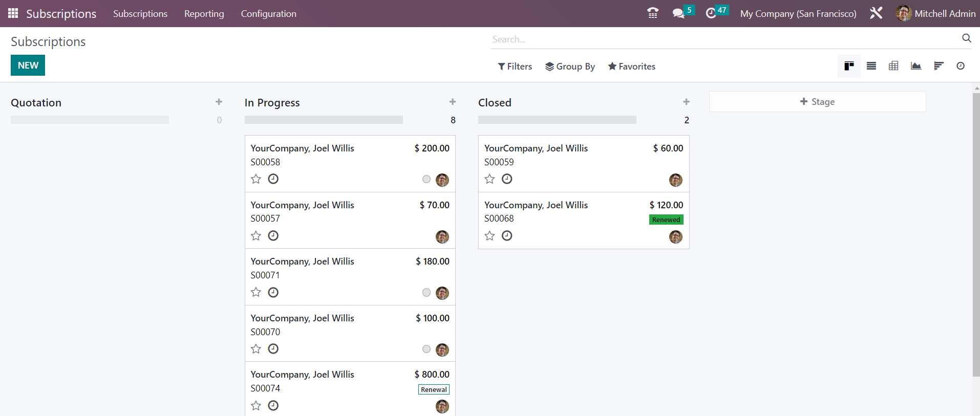Image resolution: width=980 pixels, height=416 pixels.
Task: Open the activities clock icon
Action: coord(711,13)
